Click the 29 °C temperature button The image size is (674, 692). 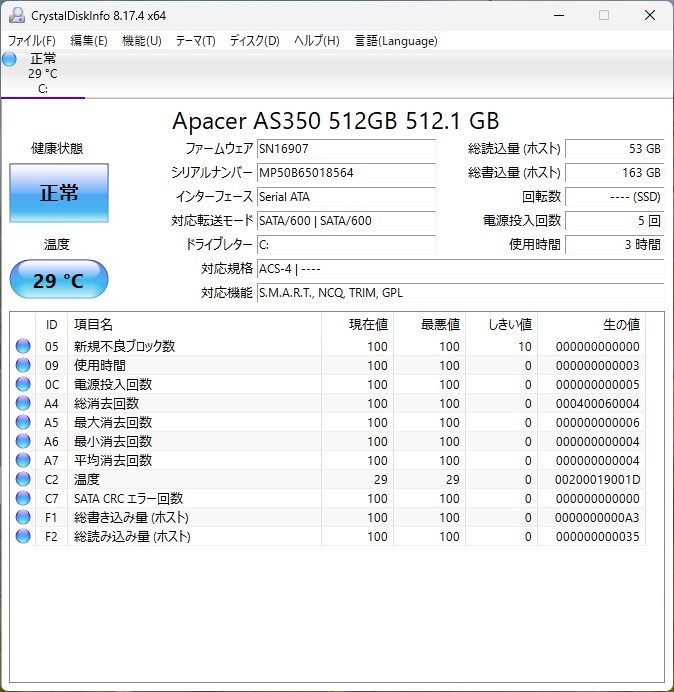[x=59, y=280]
